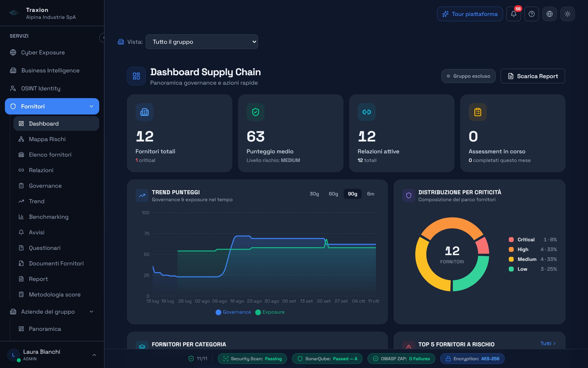Click the Security Scan Passing badge

click(252, 359)
